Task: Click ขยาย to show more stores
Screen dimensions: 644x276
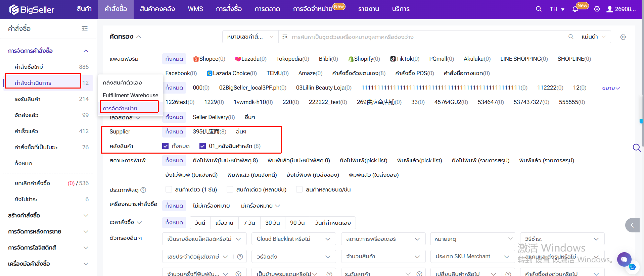Action: coord(610,88)
